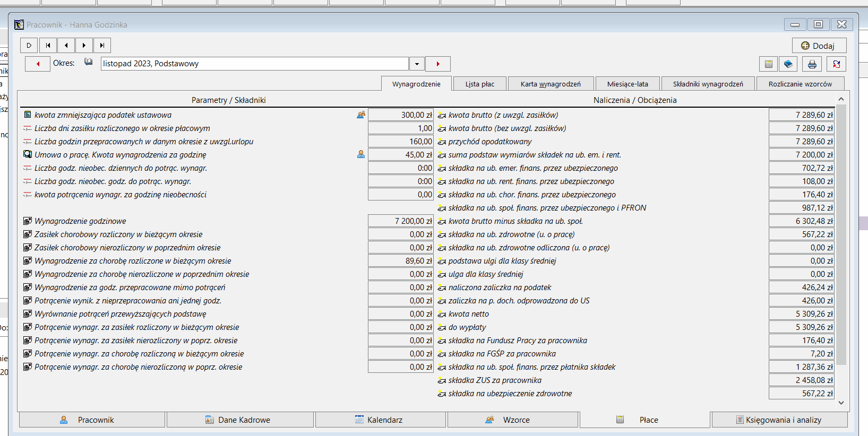Screen dimensions: 868x436
Task: Select the składka na ub. zdrowotne (u. o pracę) label
Action: (511, 234)
